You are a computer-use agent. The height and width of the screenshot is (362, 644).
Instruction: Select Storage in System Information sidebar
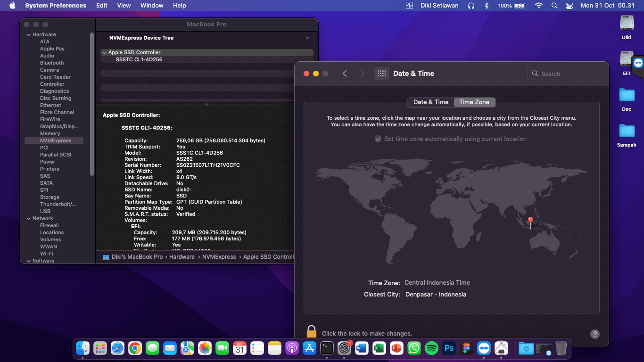click(50, 197)
